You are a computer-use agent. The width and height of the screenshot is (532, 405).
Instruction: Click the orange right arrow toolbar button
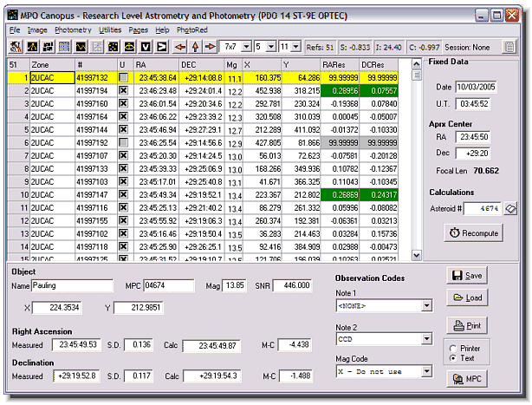click(211, 47)
